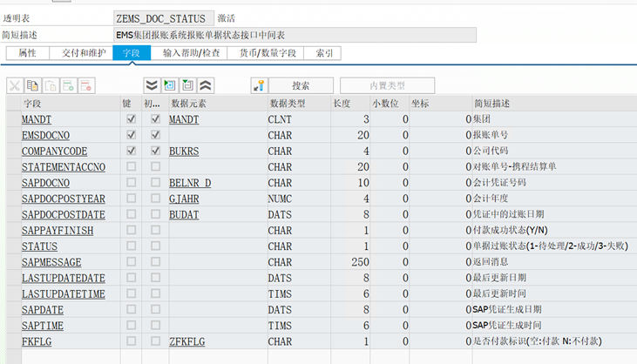
Task: Toggle the initial-values checkbox for MANDT
Action: [x=155, y=119]
